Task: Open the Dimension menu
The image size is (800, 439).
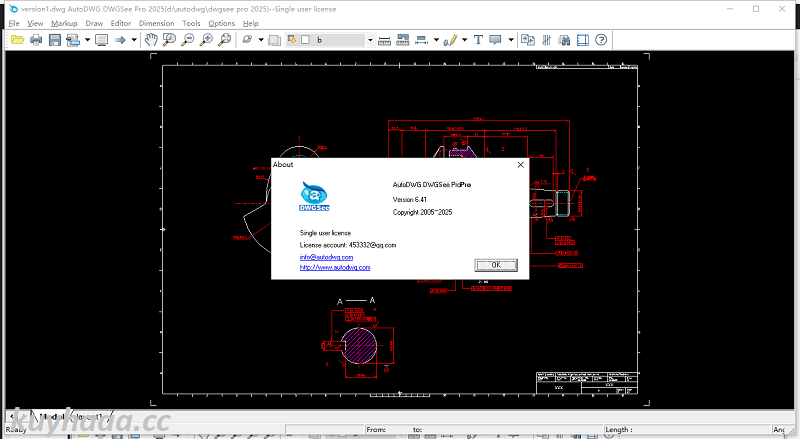Action: pyautogui.click(x=157, y=23)
